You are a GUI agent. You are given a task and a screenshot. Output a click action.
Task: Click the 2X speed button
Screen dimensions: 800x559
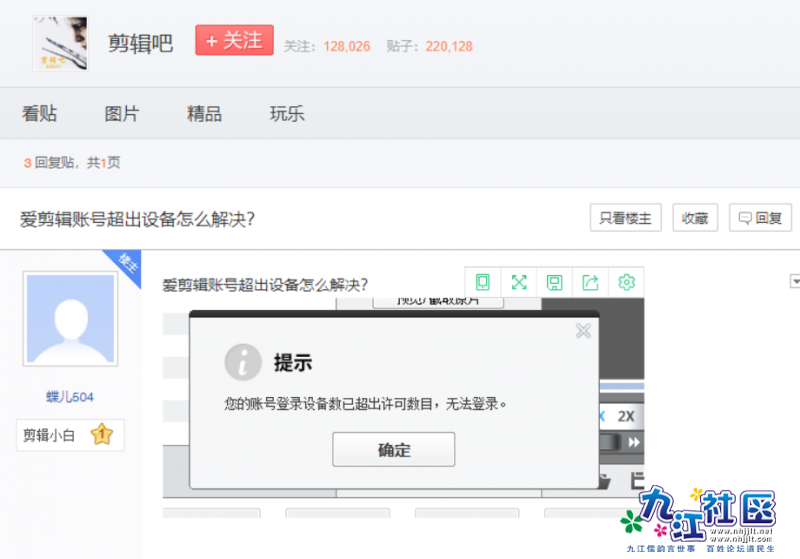coord(626,416)
